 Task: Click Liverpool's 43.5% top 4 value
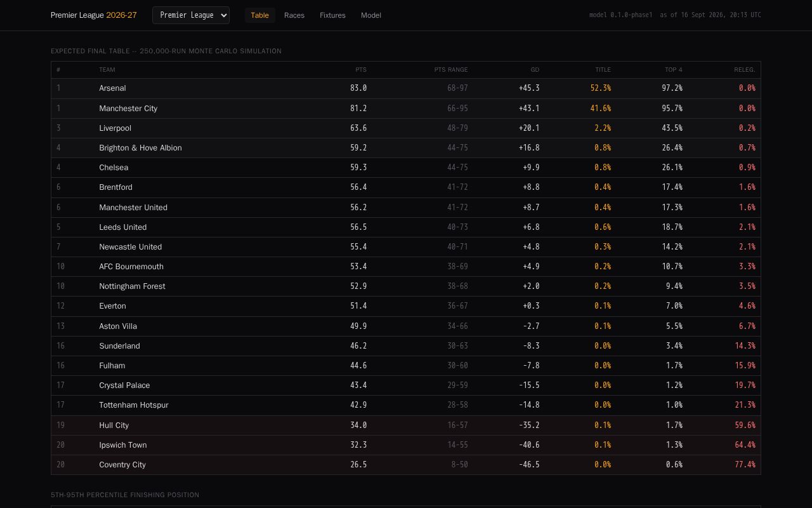(x=672, y=128)
